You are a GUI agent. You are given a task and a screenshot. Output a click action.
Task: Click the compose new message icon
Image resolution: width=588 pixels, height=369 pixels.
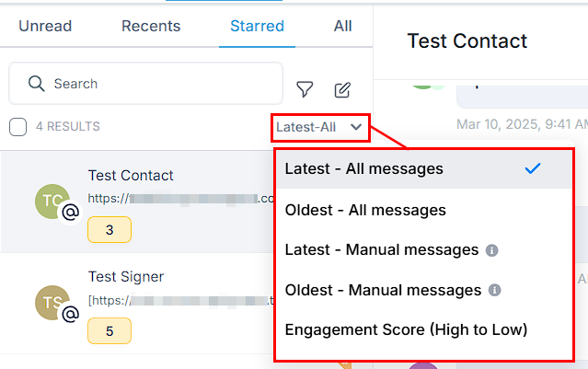point(342,90)
